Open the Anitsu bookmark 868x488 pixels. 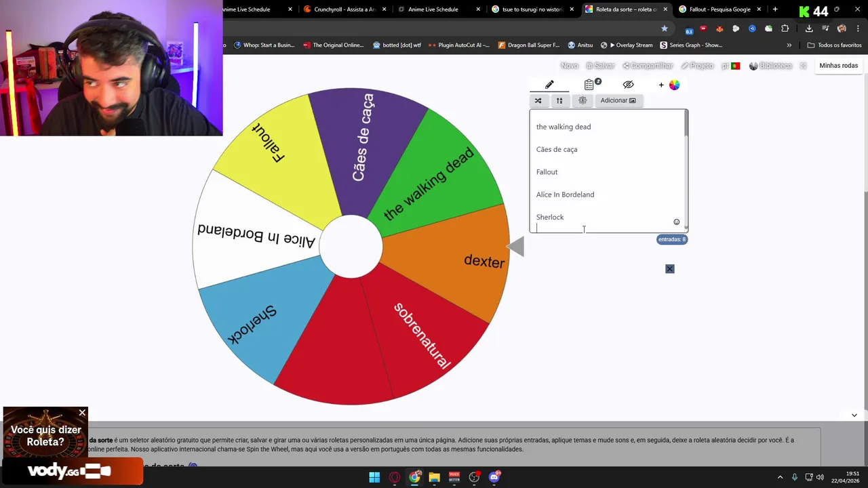[x=580, y=45]
